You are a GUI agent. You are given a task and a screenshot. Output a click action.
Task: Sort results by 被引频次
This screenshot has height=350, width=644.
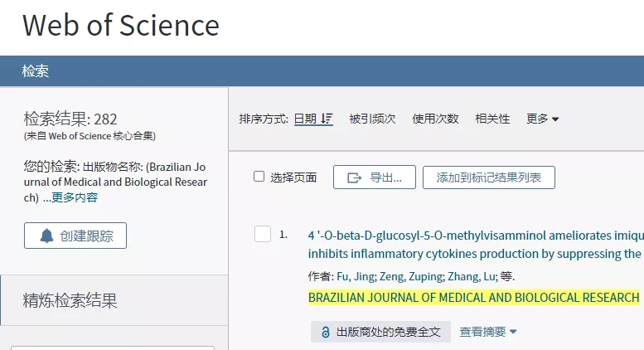pos(372,119)
